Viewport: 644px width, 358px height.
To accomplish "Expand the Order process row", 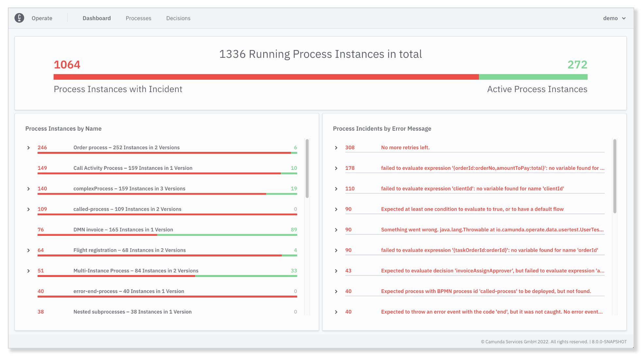I will (28, 148).
